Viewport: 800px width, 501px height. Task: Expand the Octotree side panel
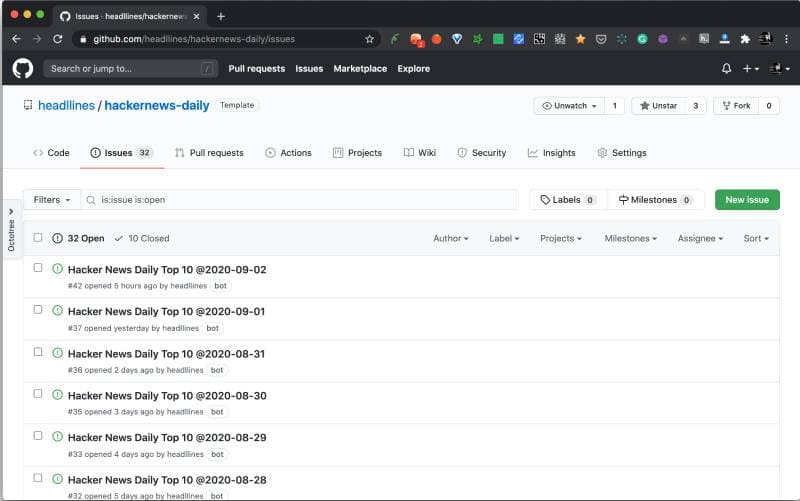point(11,230)
